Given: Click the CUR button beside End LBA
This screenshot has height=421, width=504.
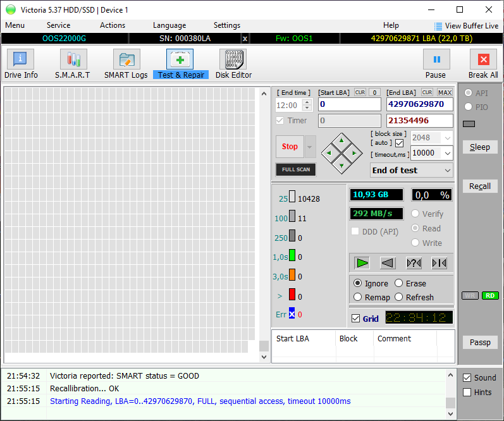Looking at the screenshot, I should pyautogui.click(x=427, y=92).
